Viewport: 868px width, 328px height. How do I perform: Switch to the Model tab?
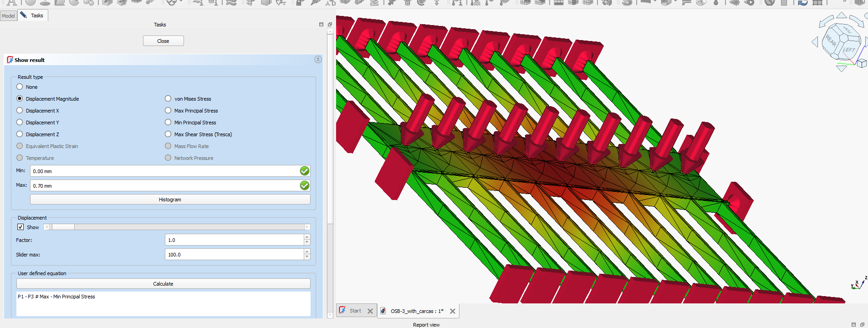click(8, 16)
